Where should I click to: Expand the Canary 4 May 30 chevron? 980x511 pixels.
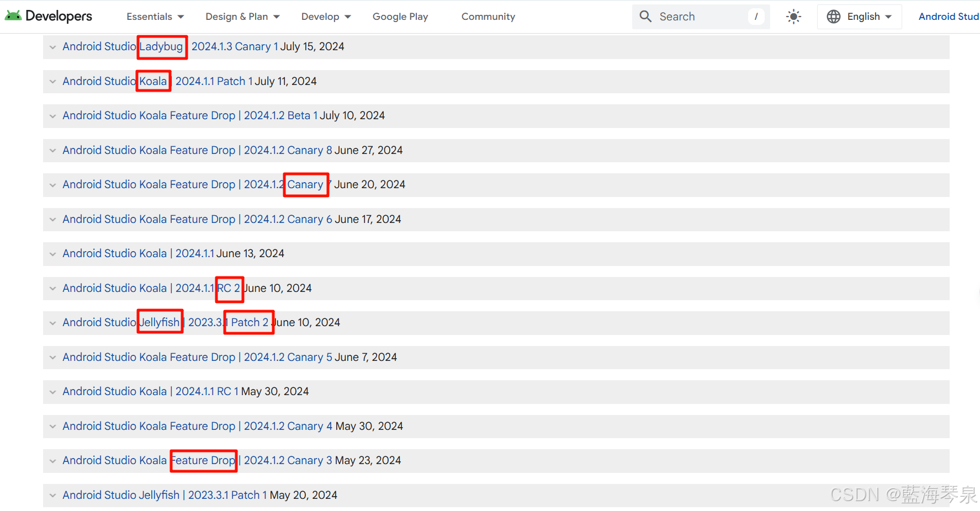point(52,427)
